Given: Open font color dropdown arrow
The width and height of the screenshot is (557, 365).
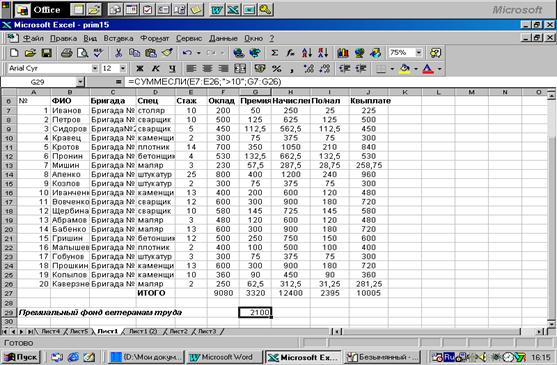Looking at the screenshot, I should [x=439, y=69].
